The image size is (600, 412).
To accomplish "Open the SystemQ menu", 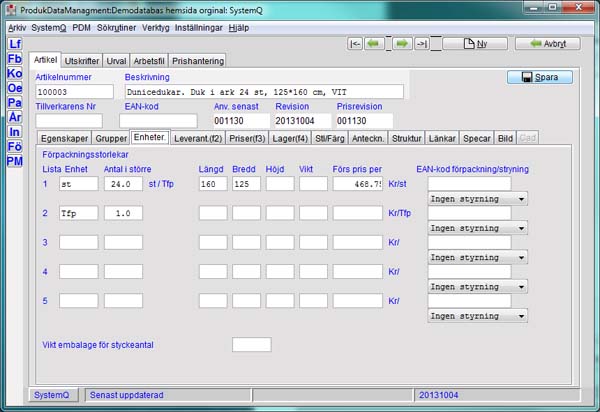I will [49, 28].
